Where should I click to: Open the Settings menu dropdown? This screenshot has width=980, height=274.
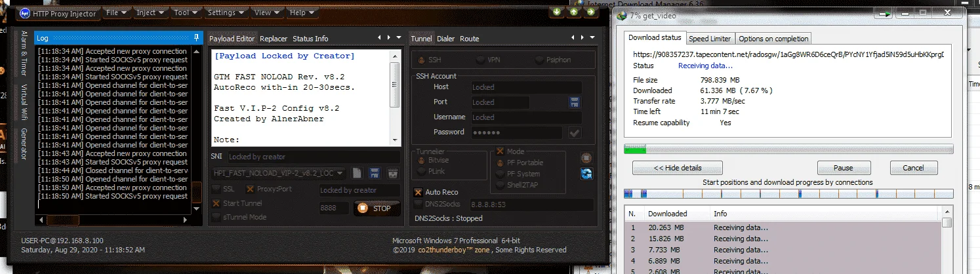pyautogui.click(x=226, y=12)
